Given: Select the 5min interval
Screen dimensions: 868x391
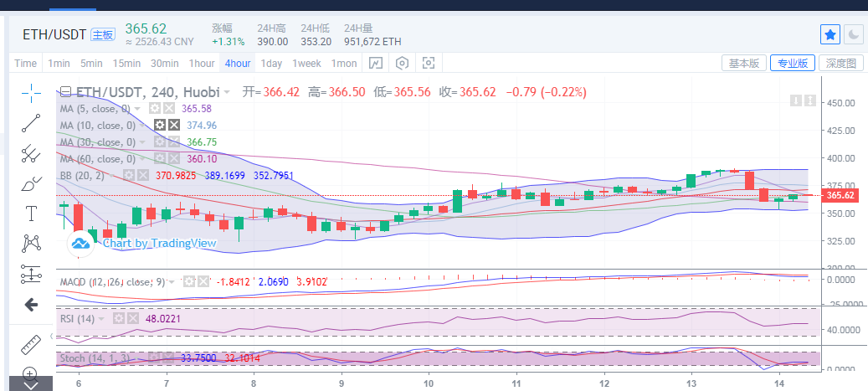Looking at the screenshot, I should click(x=91, y=63).
